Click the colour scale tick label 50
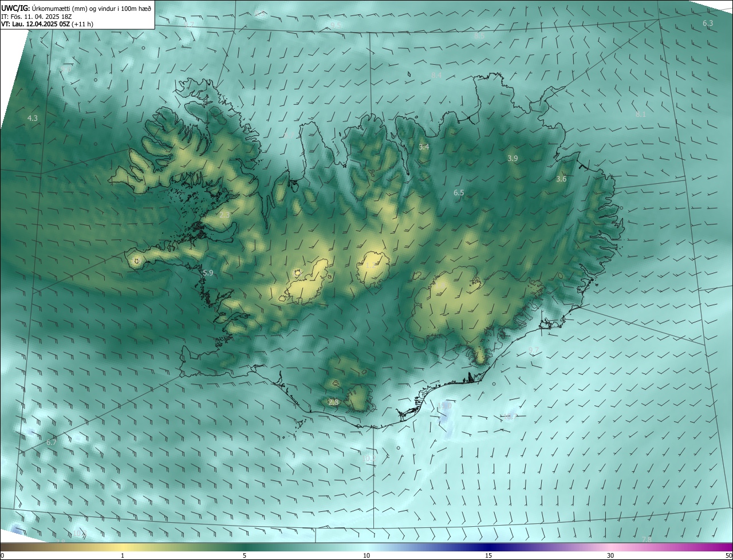The width and height of the screenshot is (733, 560). 728,556
